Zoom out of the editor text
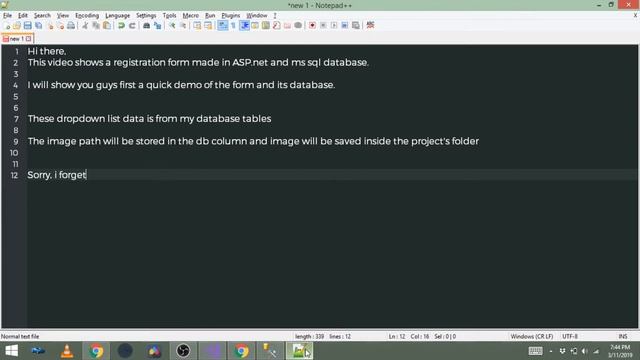 [x=183, y=25]
